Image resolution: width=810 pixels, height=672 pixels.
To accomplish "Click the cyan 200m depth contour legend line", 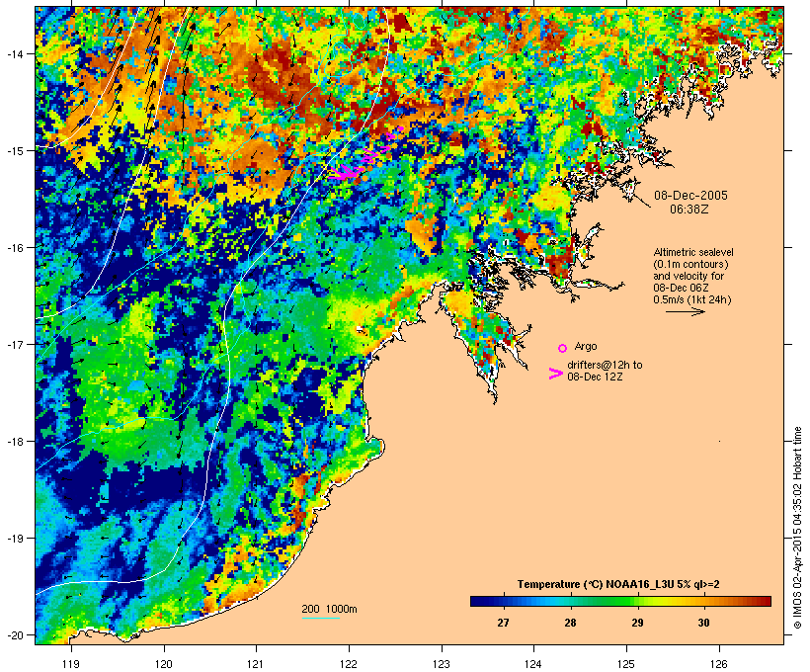I will [x=321, y=618].
